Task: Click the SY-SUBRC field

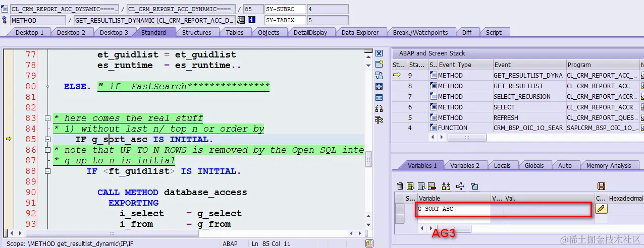Action: pyautogui.click(x=285, y=9)
